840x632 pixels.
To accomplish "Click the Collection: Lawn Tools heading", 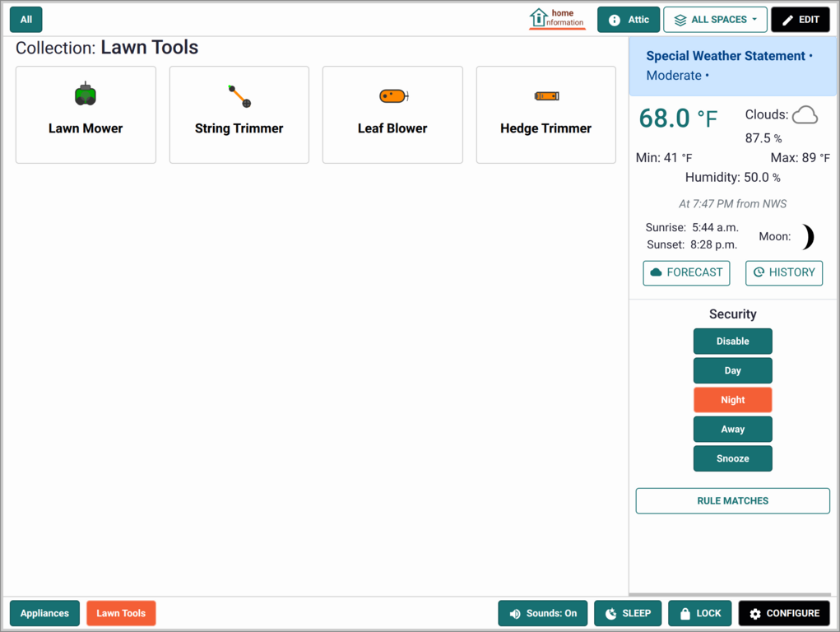I will tap(107, 48).
